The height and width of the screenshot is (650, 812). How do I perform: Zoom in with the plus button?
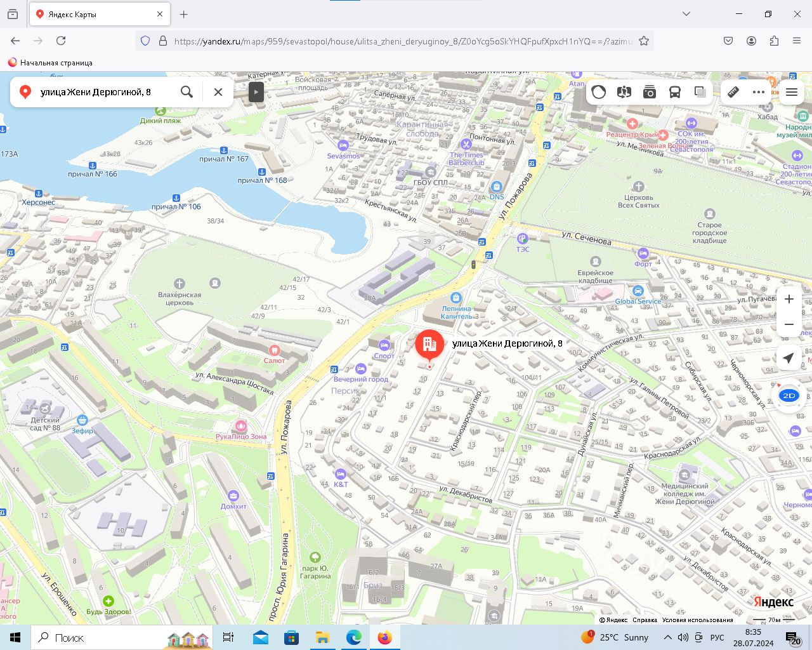789,299
